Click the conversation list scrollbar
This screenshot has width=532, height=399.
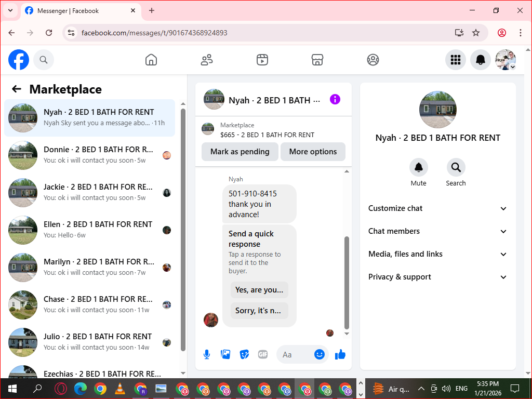[183, 230]
